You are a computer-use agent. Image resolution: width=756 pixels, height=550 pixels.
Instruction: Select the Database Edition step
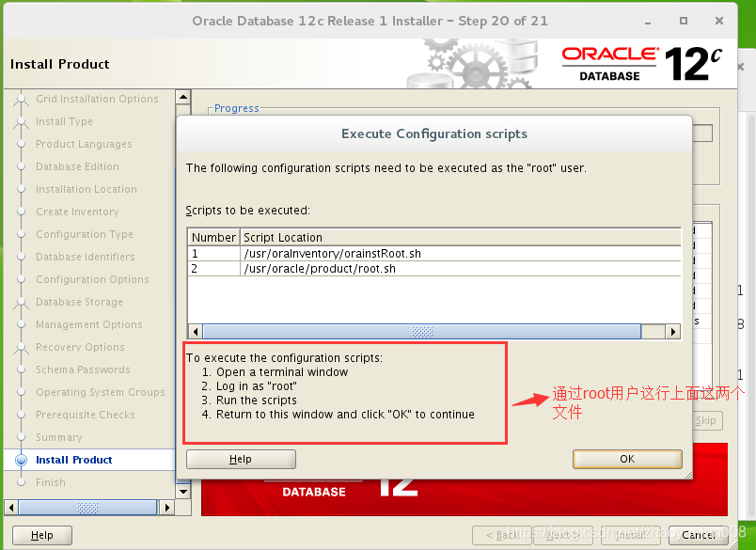click(77, 166)
